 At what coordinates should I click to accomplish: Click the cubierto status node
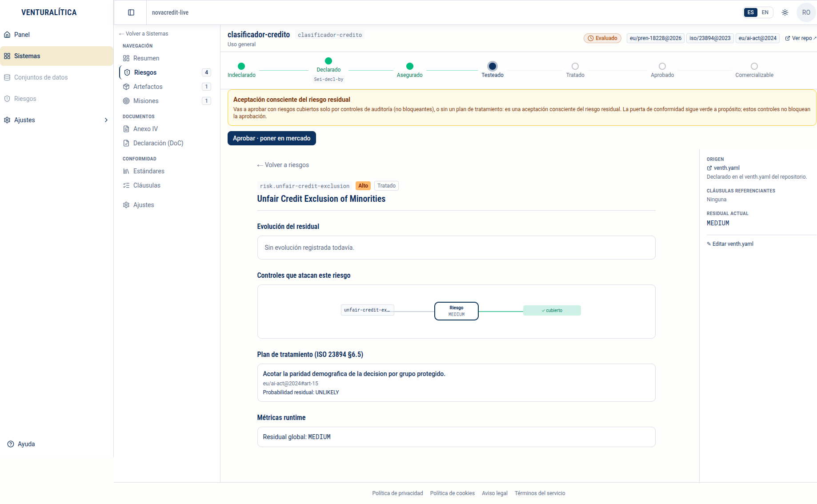552,311
